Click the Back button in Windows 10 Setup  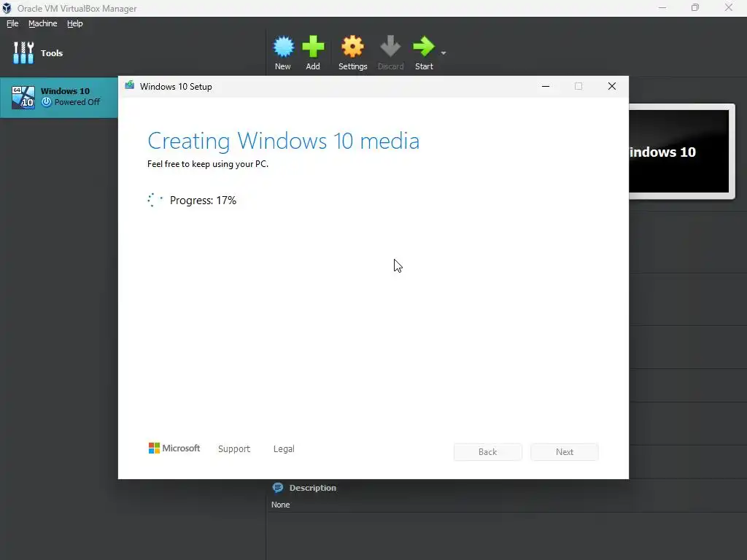(488, 452)
